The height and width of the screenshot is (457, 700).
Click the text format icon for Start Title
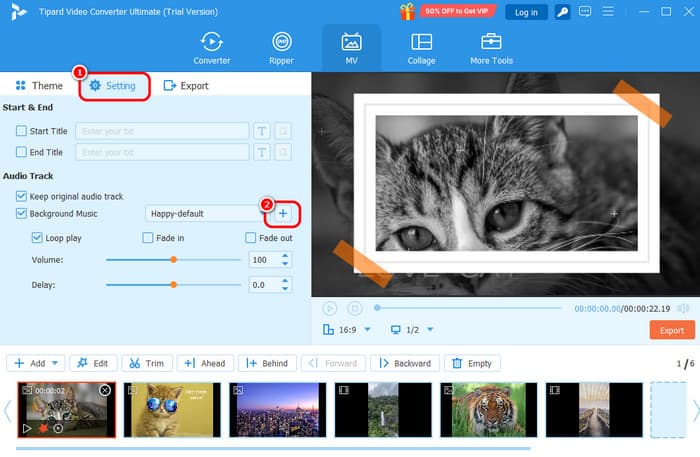point(261,131)
